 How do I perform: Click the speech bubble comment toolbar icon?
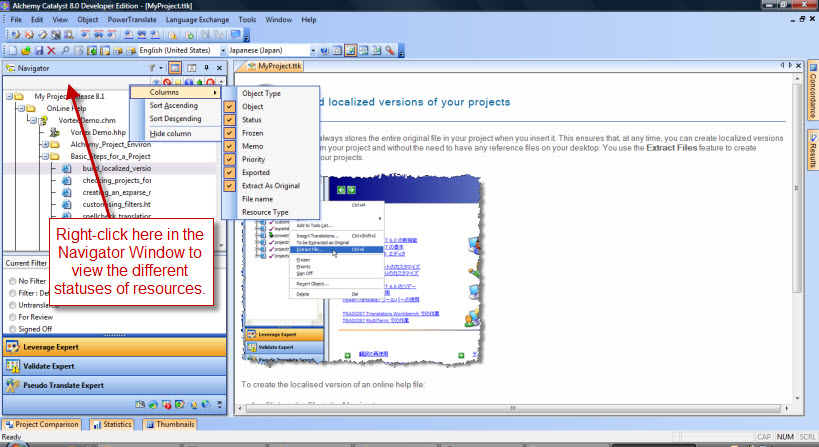pos(236,35)
